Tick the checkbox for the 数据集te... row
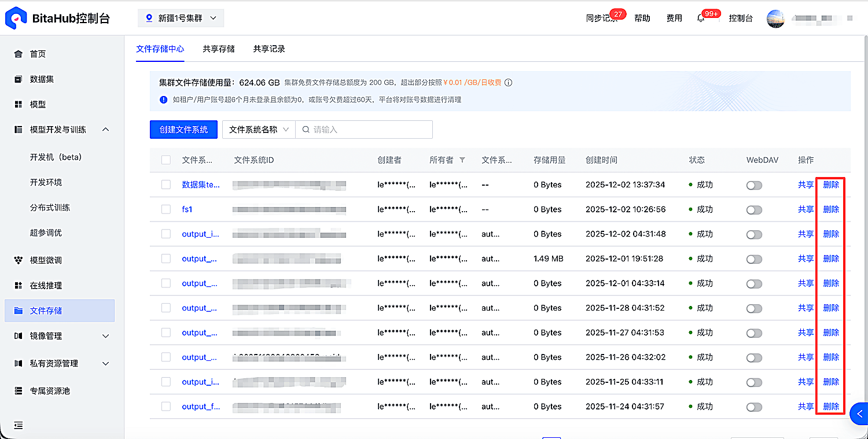Image resolution: width=868 pixels, height=439 pixels. click(x=166, y=185)
